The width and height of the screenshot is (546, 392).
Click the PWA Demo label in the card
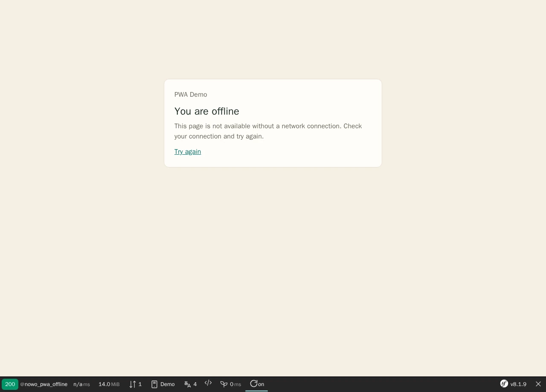(x=191, y=95)
